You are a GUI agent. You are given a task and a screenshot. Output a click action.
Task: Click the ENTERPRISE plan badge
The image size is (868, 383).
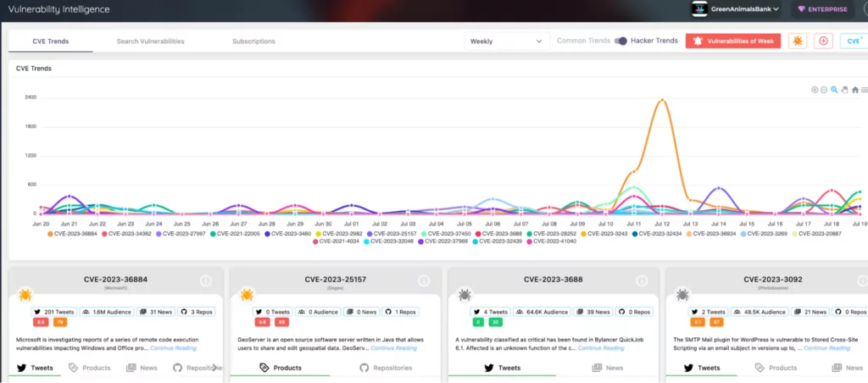(x=822, y=8)
